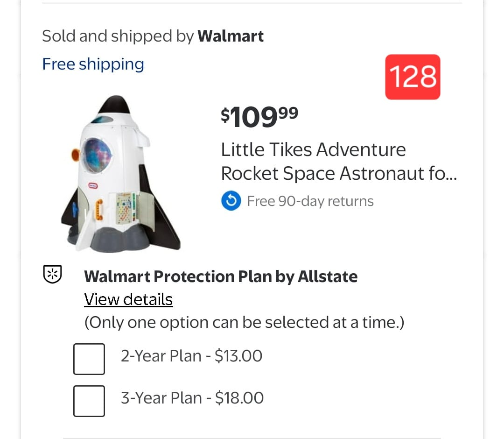This screenshot has height=439, width=504.
Task: Click the rocket's round galaxy window in photo
Action: tap(97, 155)
